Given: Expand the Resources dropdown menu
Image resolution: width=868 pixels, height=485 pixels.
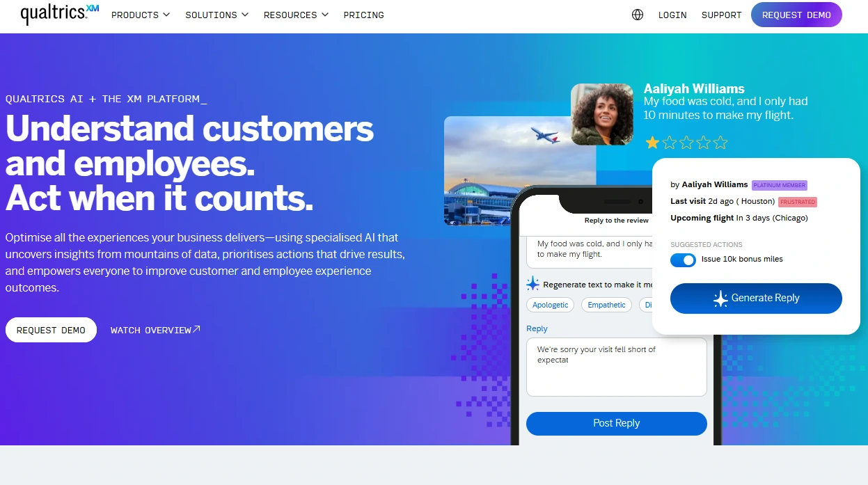Looking at the screenshot, I should click(x=296, y=15).
